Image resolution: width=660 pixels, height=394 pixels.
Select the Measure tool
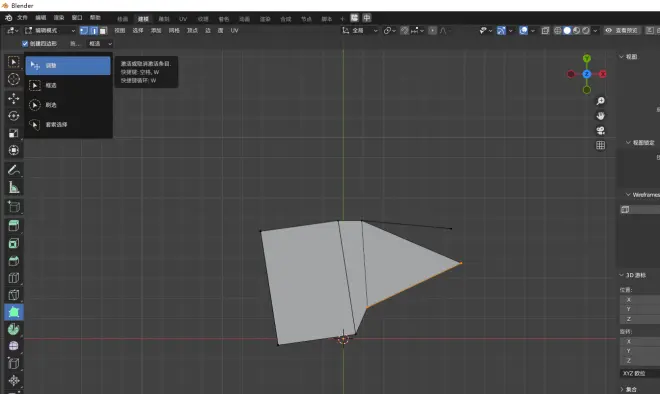[x=13, y=187]
